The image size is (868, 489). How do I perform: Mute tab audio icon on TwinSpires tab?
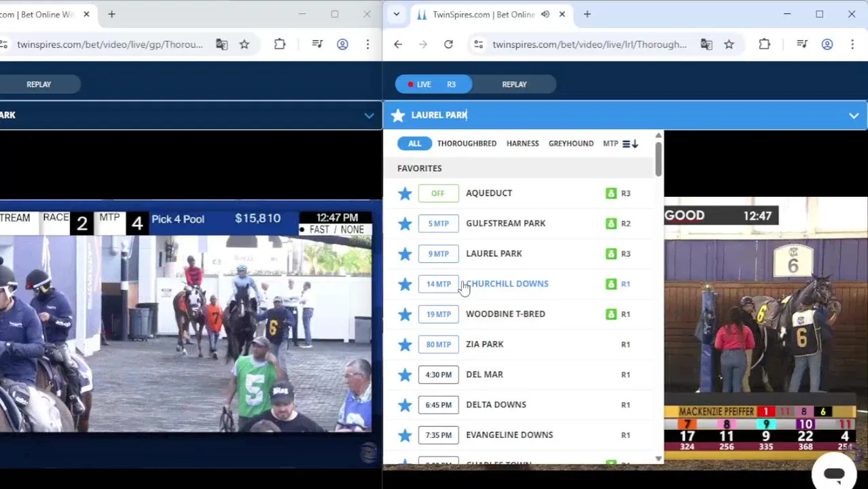(x=545, y=14)
